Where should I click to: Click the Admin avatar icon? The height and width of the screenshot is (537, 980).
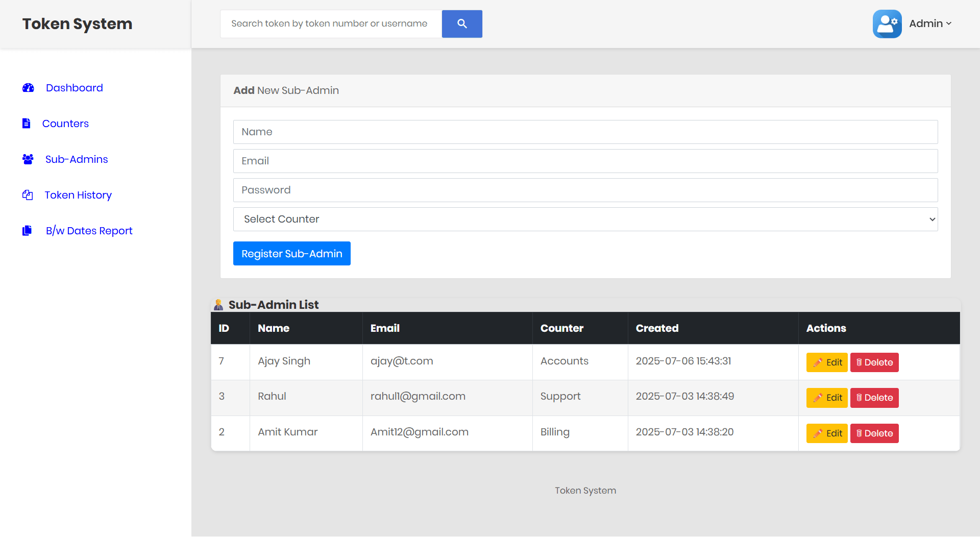pos(887,23)
